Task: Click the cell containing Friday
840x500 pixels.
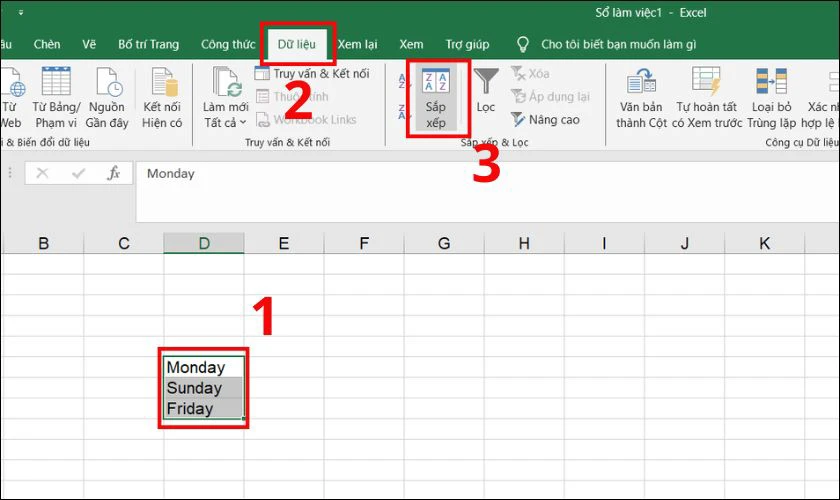Action: [x=204, y=408]
